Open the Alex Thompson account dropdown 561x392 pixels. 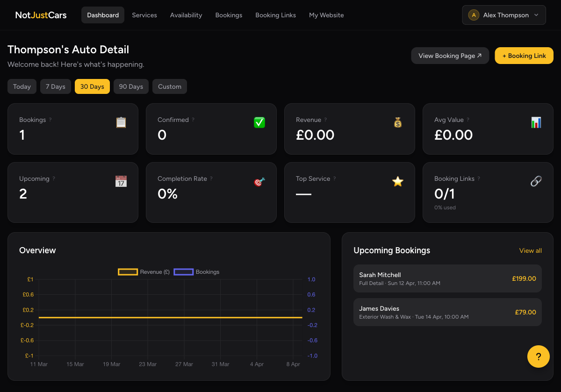(x=503, y=15)
